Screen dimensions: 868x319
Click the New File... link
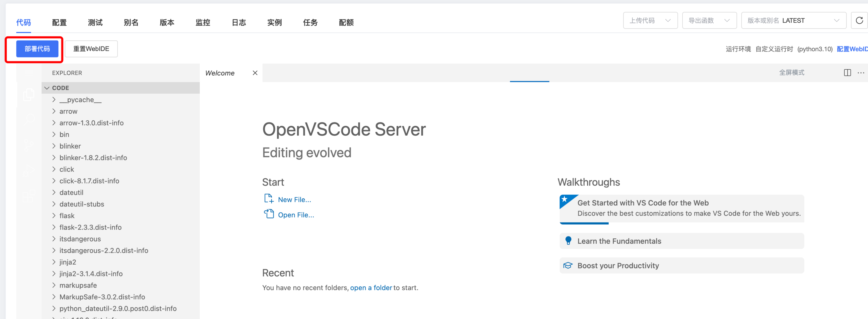(x=294, y=200)
